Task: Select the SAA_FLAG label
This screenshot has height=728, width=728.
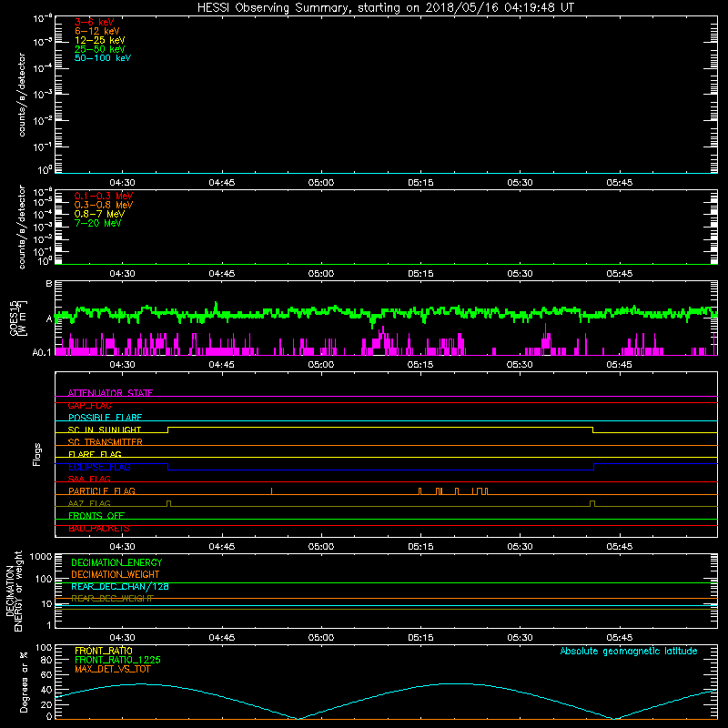Action: click(x=89, y=479)
